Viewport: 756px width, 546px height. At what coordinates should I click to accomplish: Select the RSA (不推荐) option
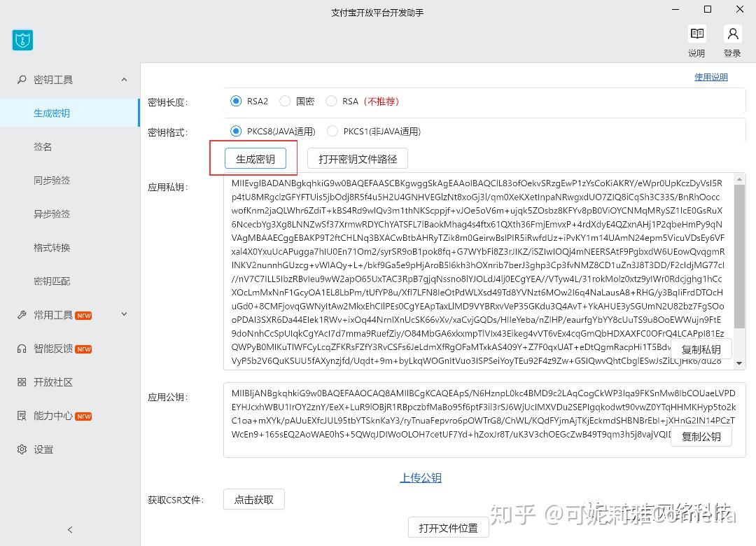tap(331, 101)
